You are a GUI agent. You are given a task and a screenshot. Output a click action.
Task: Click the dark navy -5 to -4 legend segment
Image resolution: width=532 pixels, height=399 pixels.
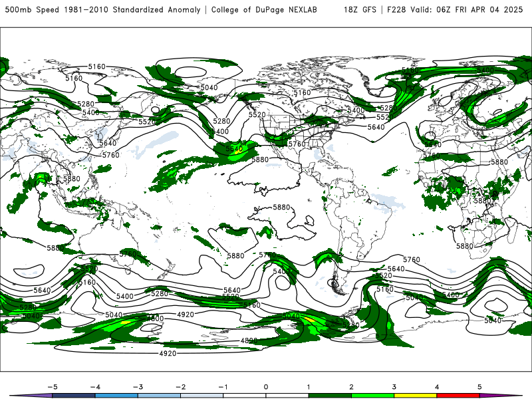point(74,396)
